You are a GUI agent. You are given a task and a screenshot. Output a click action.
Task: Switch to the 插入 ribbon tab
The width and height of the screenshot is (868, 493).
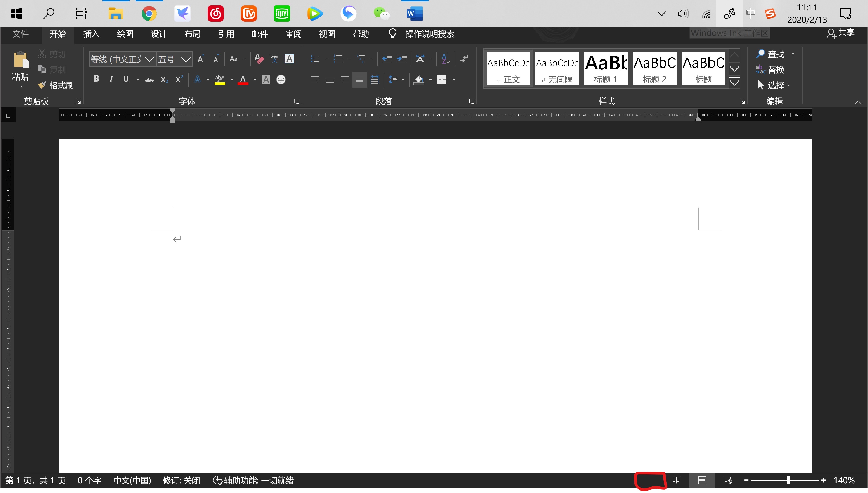91,34
